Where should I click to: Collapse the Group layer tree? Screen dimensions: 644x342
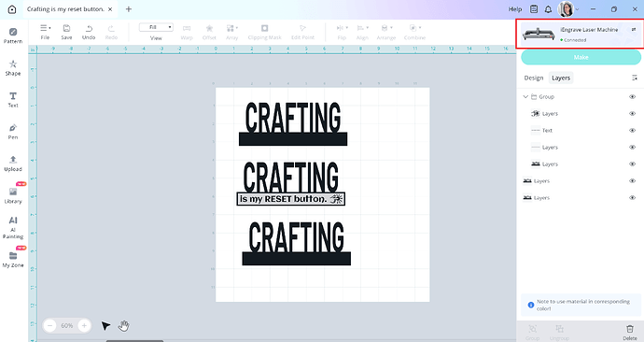525,96
